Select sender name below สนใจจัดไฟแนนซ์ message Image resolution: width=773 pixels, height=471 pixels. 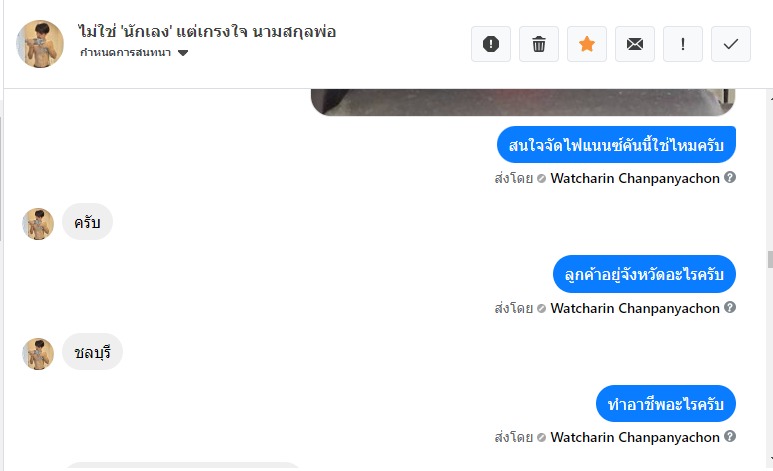tap(635, 178)
